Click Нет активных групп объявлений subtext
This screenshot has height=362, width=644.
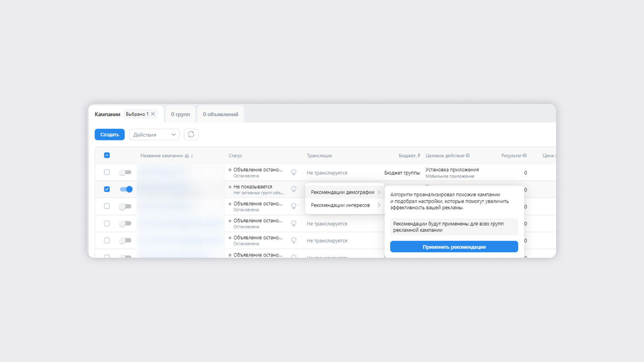click(259, 193)
